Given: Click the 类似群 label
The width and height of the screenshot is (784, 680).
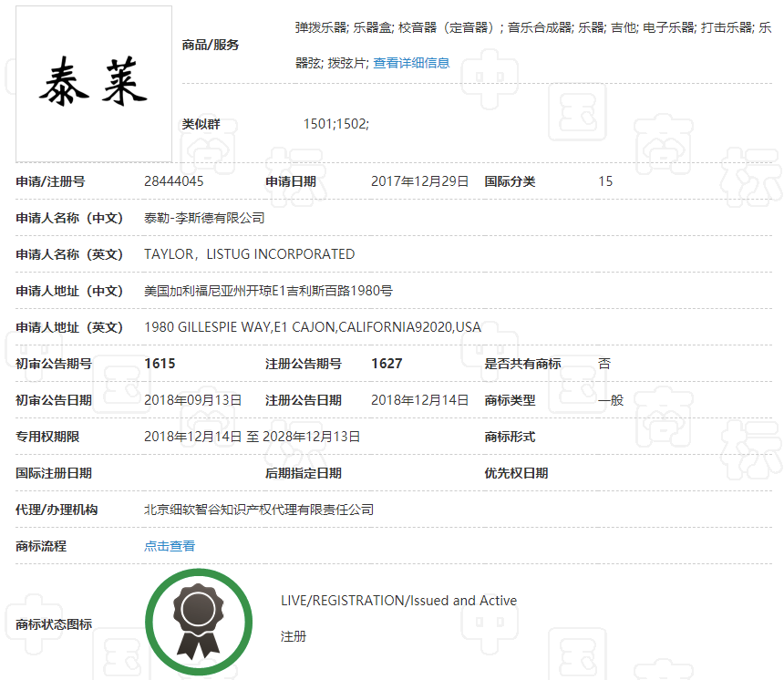Looking at the screenshot, I should 201,124.
